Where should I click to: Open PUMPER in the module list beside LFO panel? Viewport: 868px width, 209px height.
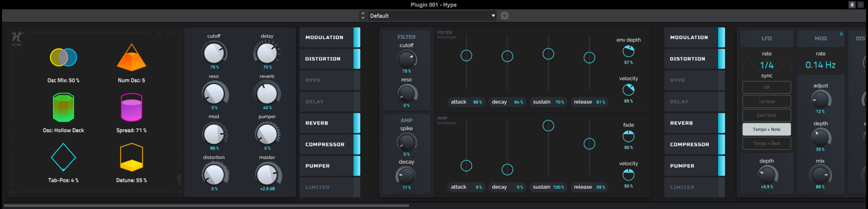coord(694,166)
